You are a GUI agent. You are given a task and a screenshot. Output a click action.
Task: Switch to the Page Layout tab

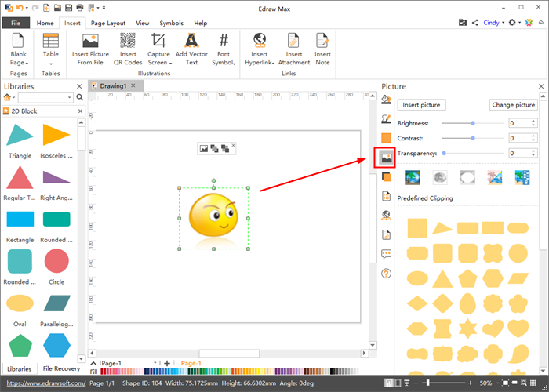[107, 24]
